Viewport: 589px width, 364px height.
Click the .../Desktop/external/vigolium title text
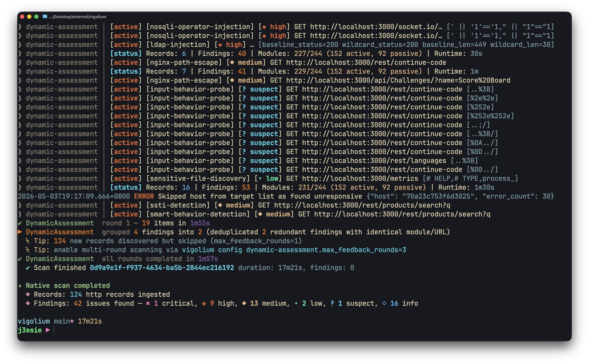pos(78,17)
